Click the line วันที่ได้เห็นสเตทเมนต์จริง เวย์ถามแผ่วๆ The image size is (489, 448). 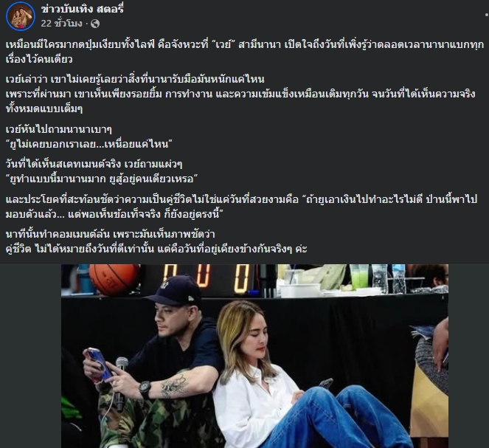tap(94, 164)
